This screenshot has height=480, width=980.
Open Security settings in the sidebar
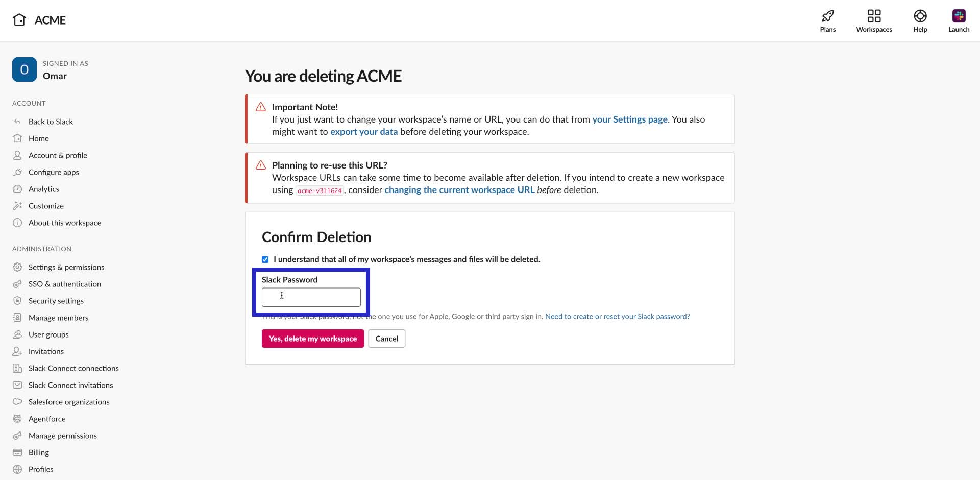click(56, 301)
